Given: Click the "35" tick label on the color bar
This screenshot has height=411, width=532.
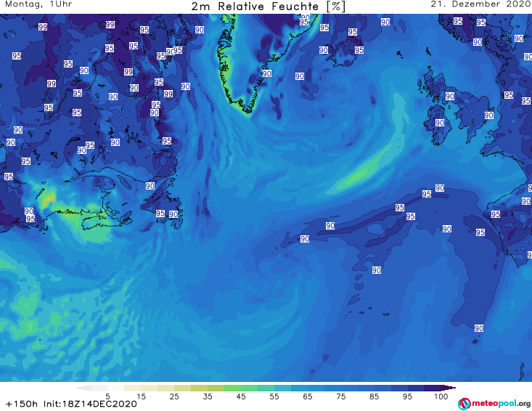Looking at the screenshot, I should (208, 396).
